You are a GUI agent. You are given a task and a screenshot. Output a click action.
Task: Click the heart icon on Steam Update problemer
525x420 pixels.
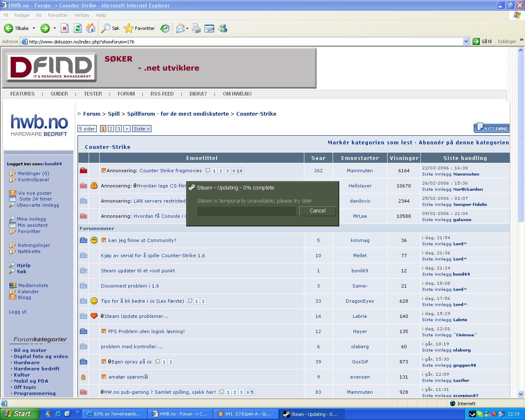(x=94, y=316)
